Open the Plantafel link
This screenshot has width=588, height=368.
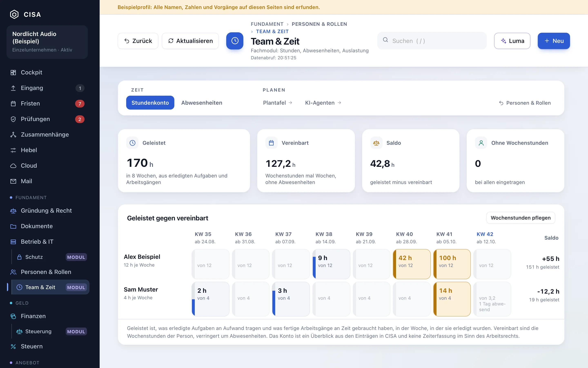click(277, 103)
